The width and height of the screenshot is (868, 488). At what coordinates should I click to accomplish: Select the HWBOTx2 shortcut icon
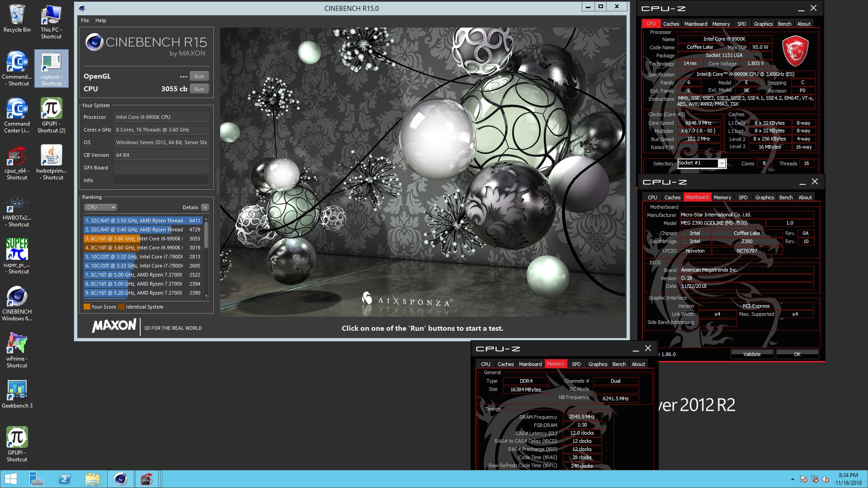click(x=17, y=209)
